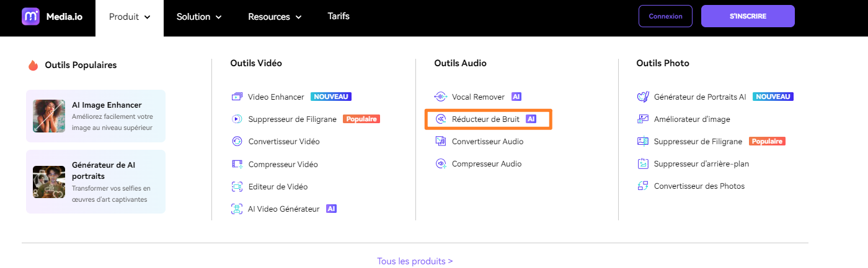This screenshot has height=268, width=868.
Task: Expand the Resources dropdown menu
Action: point(275,17)
